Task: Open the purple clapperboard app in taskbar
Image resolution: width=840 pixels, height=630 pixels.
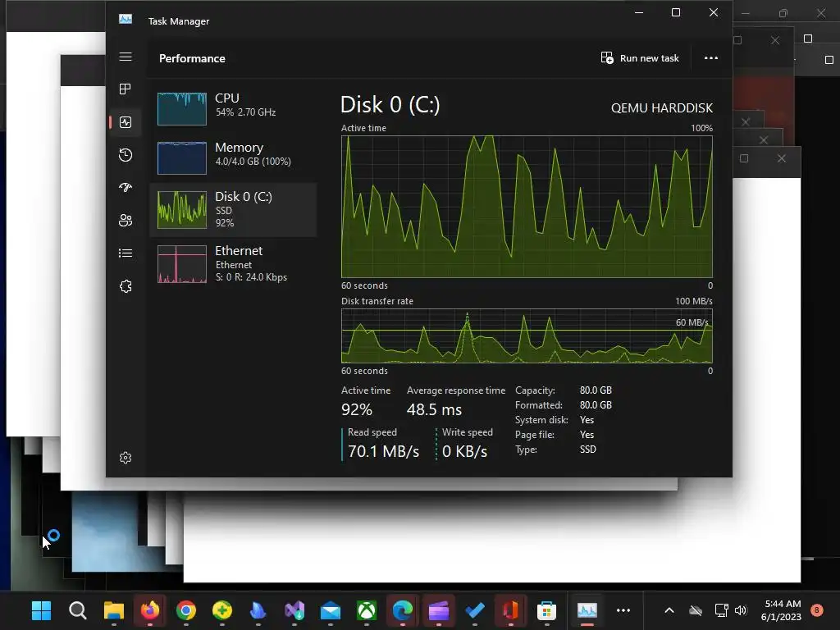Action: coord(439,610)
